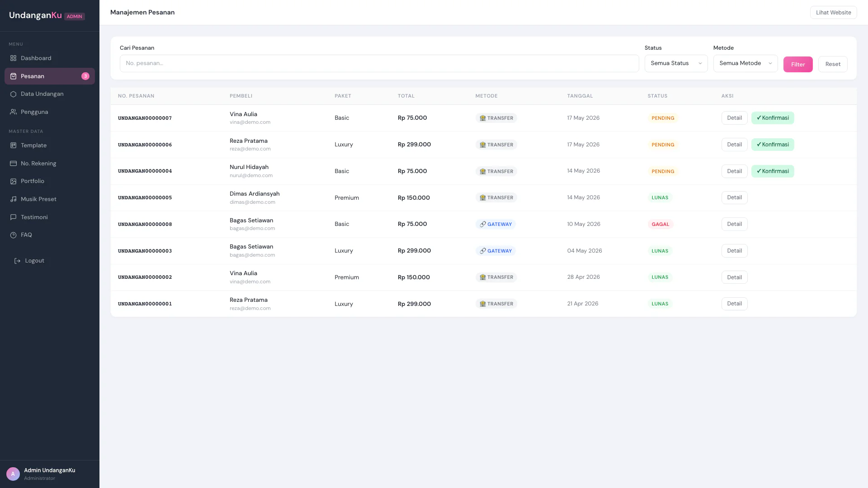The image size is (868, 488).
Task: Click the Logout arrow icon
Action: point(18,261)
